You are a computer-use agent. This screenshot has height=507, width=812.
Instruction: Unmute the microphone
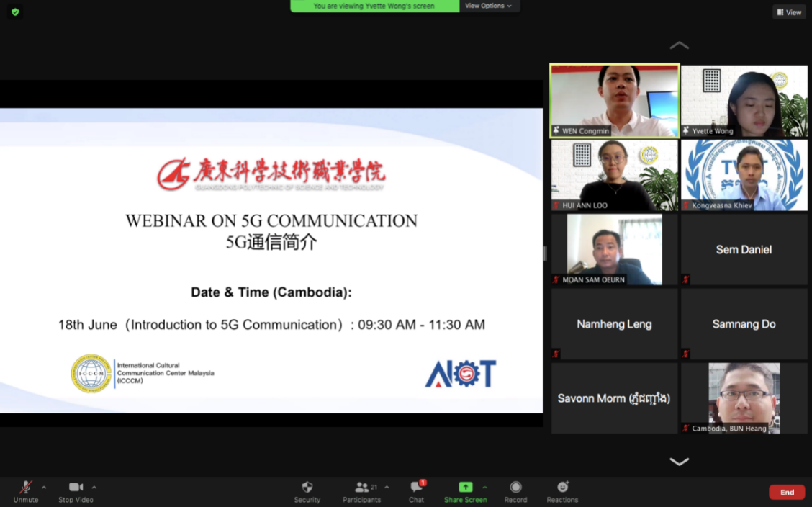point(25,488)
